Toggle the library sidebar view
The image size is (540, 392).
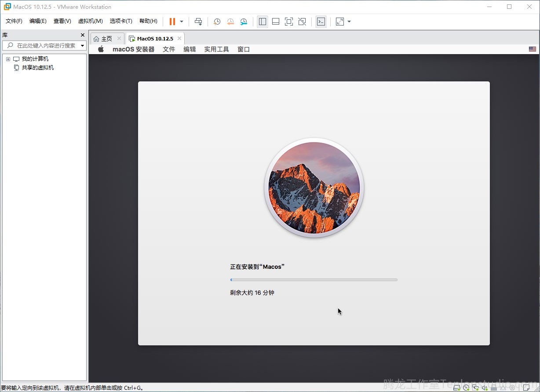pos(263,22)
